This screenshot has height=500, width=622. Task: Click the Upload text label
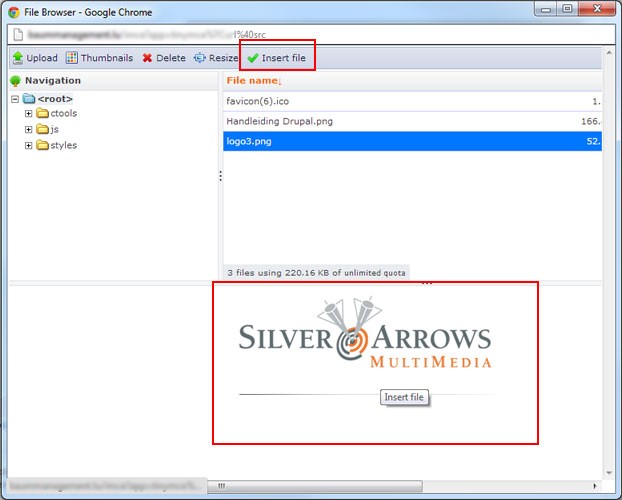42,58
